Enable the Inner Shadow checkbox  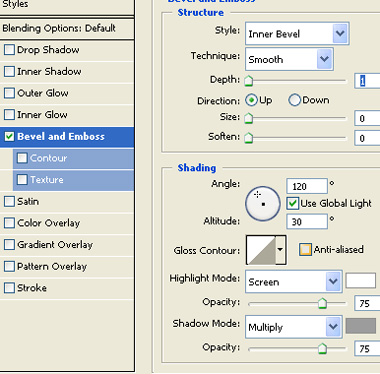(x=9, y=71)
